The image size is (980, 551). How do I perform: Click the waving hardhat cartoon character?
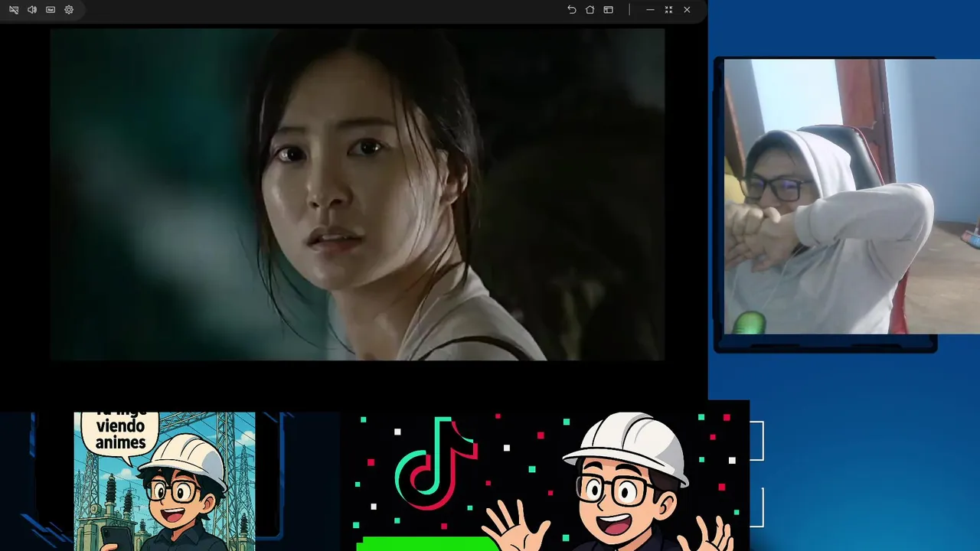click(612, 482)
